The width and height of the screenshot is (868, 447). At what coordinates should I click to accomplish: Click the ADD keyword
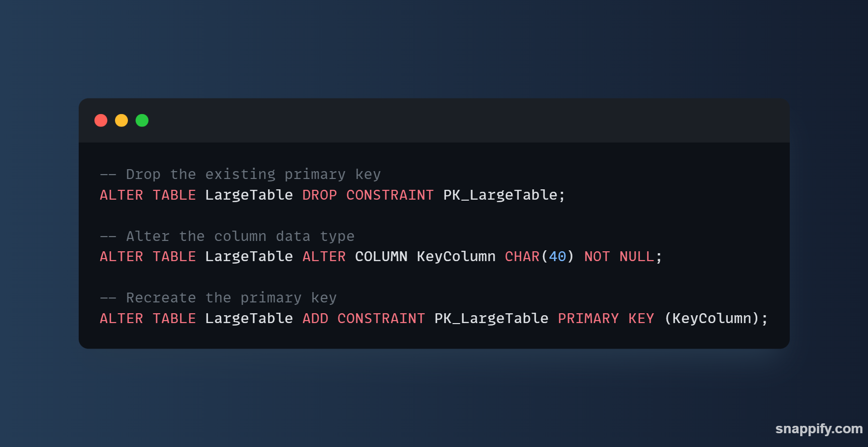[x=315, y=318]
